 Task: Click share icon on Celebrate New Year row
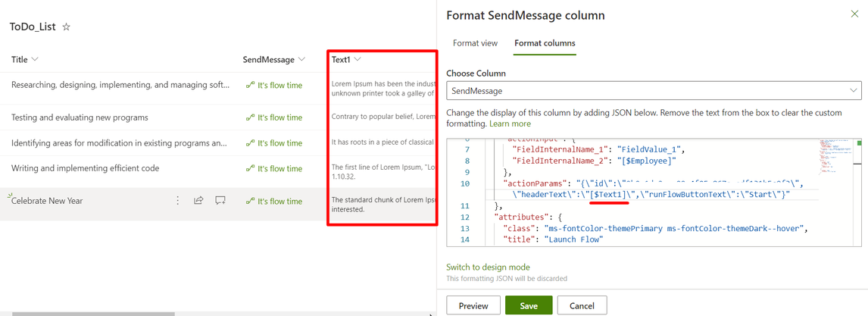(x=198, y=201)
